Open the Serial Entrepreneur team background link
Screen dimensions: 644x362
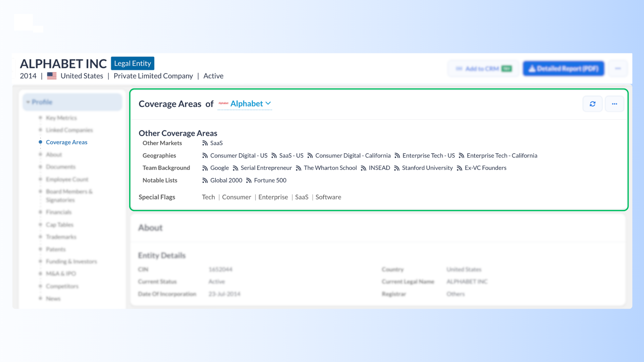[266, 168]
